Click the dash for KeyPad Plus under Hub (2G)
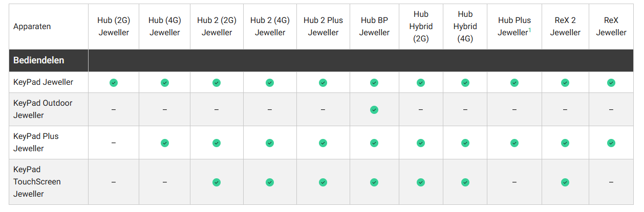This screenshot has height=212, width=644. pos(114,143)
